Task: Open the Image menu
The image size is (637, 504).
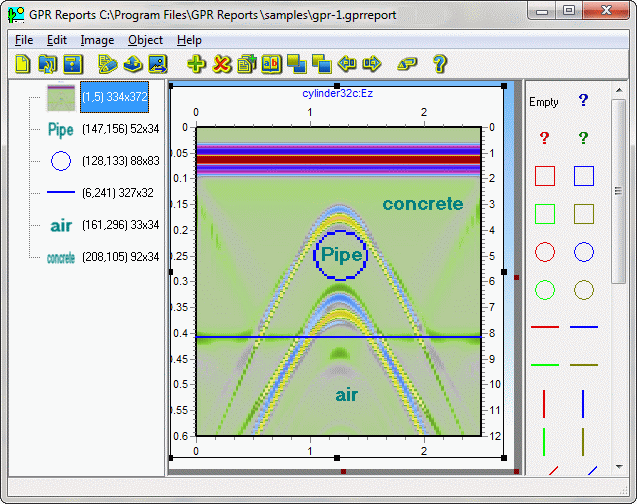Action: (x=97, y=40)
